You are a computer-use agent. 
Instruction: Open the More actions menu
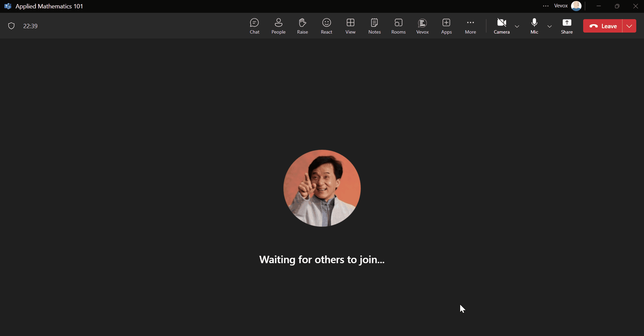[x=470, y=26]
